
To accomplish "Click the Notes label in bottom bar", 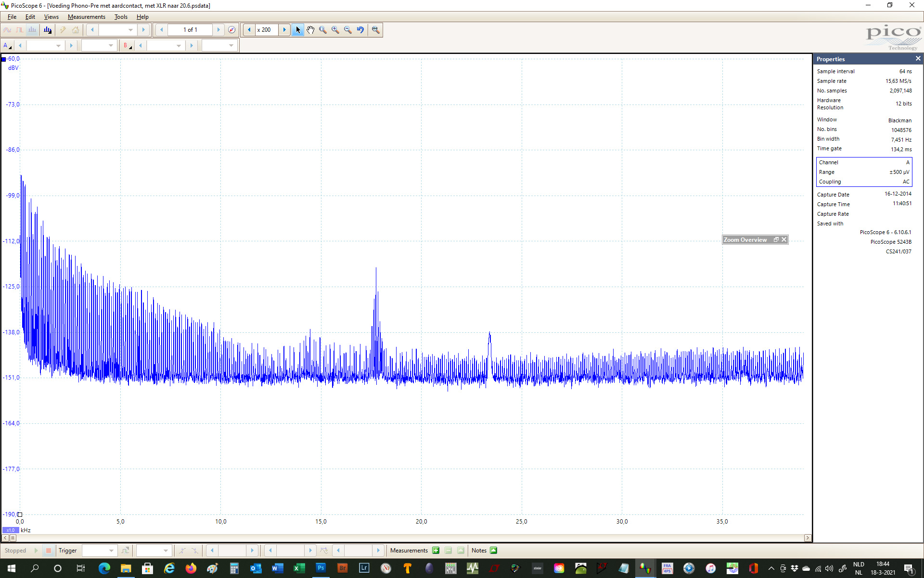I will coord(479,551).
